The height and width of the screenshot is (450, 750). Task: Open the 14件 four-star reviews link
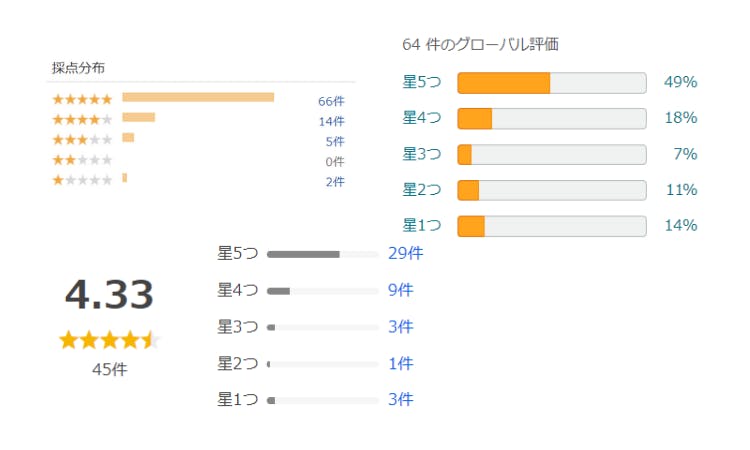coord(331,121)
